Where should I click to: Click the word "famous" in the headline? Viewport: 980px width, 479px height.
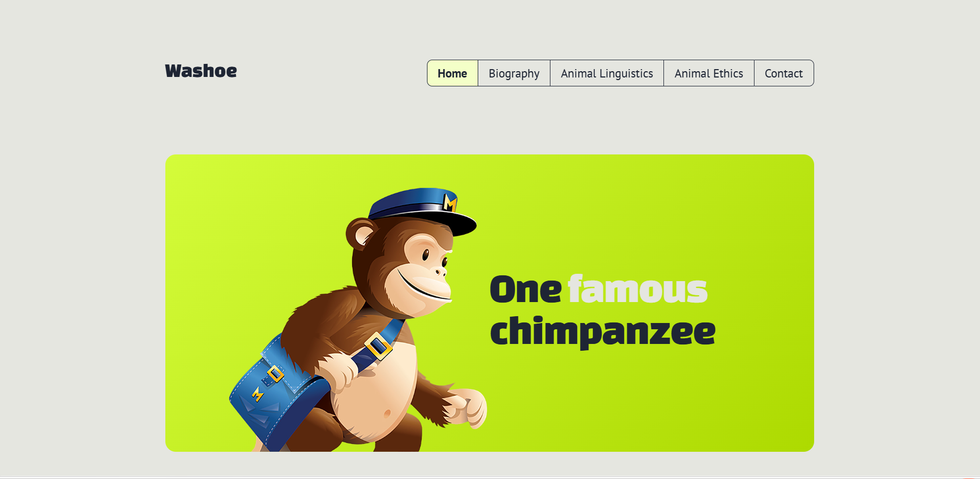(637, 289)
